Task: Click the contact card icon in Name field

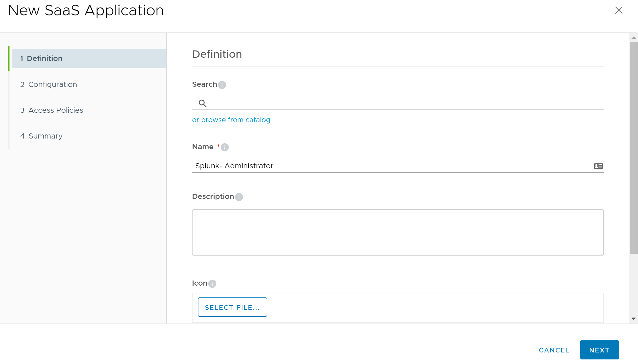Action: click(x=598, y=166)
